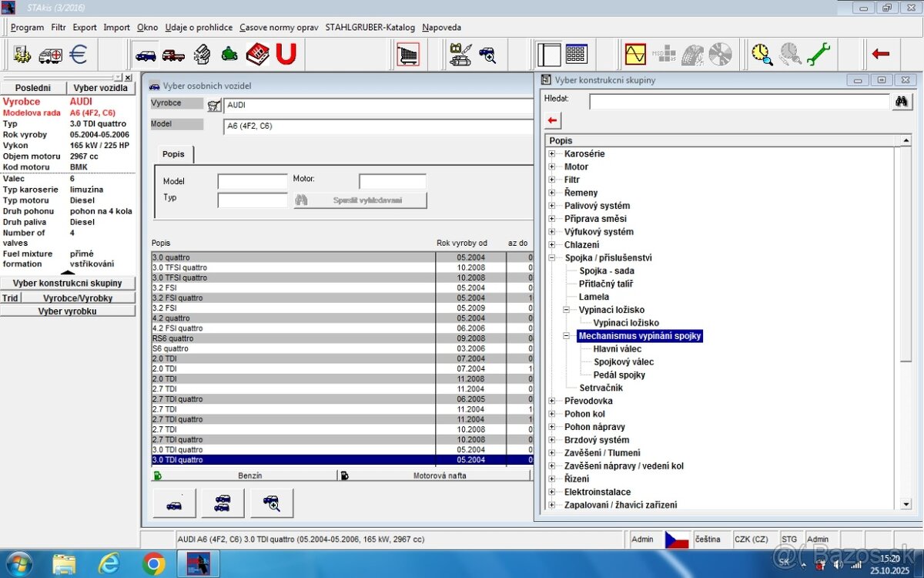Click the red back arrow toolbar icon
The width and height of the screenshot is (924, 578).
point(880,54)
